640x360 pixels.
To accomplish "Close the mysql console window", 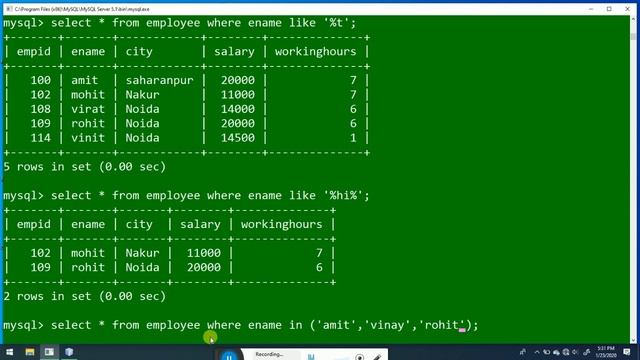I will [x=627, y=9].
